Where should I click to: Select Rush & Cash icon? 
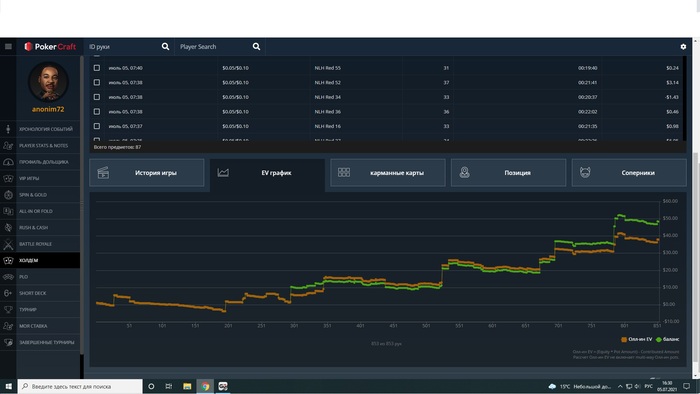coord(8,228)
